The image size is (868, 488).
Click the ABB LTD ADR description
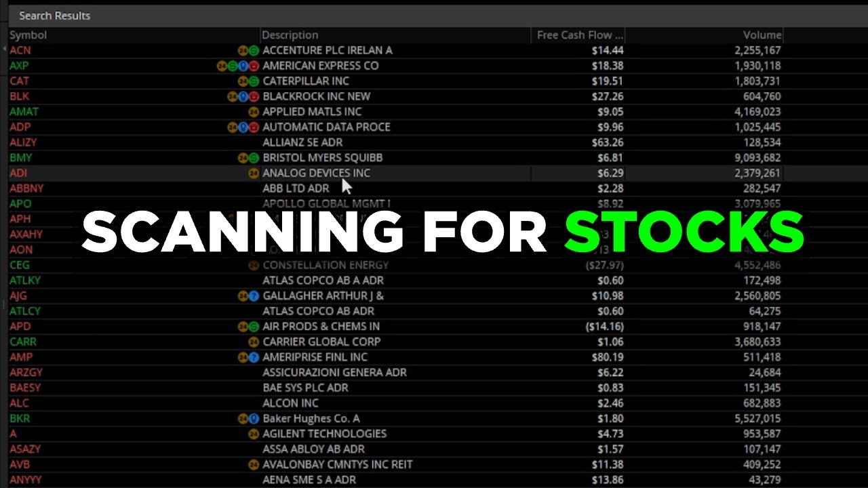coord(296,188)
